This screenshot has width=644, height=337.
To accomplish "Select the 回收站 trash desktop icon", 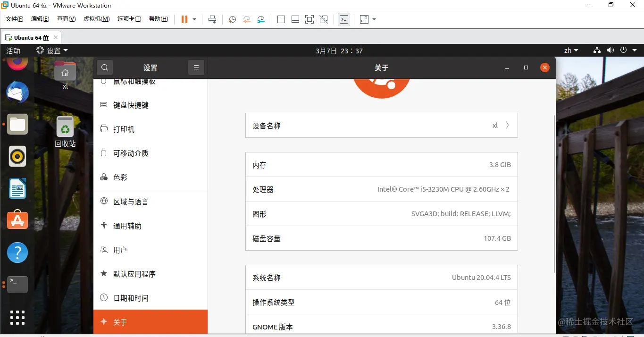I will coord(65,132).
